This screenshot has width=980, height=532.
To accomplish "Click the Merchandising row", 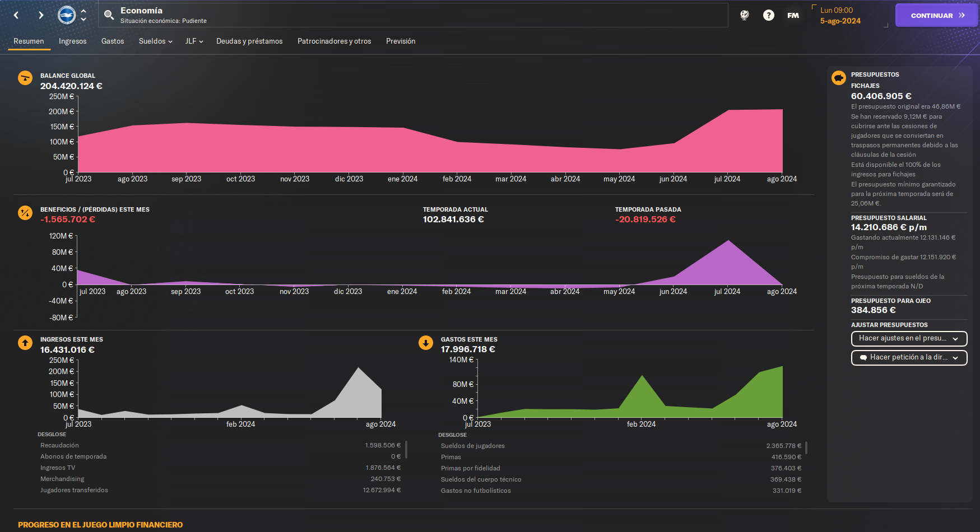I will pyautogui.click(x=220, y=479).
